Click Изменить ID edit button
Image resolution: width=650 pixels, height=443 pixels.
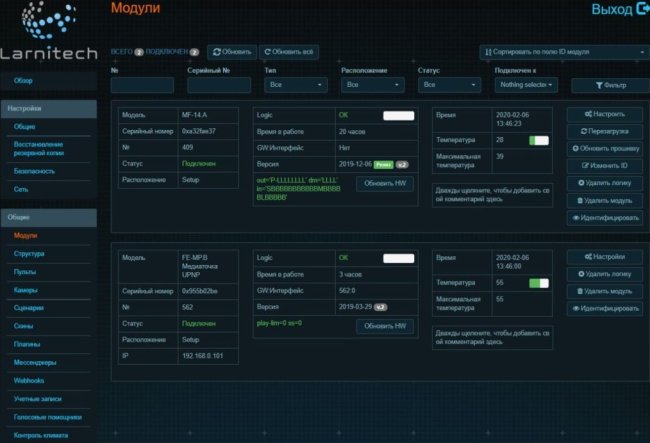point(604,166)
